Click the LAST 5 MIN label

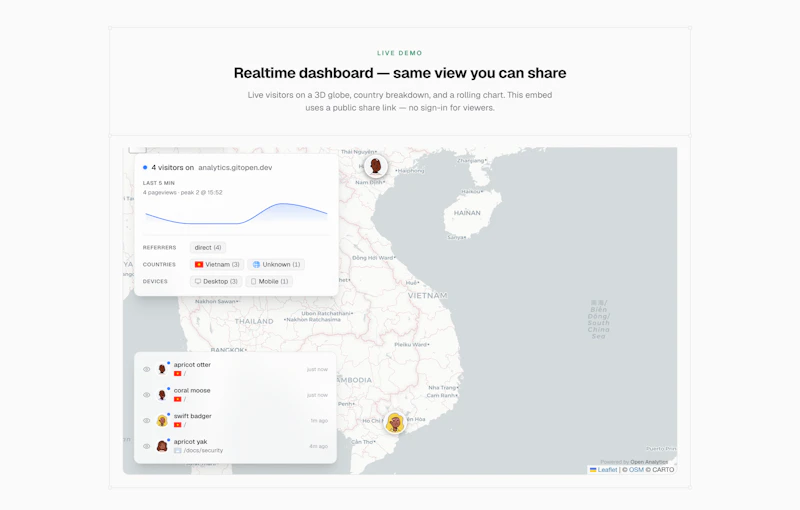159,183
